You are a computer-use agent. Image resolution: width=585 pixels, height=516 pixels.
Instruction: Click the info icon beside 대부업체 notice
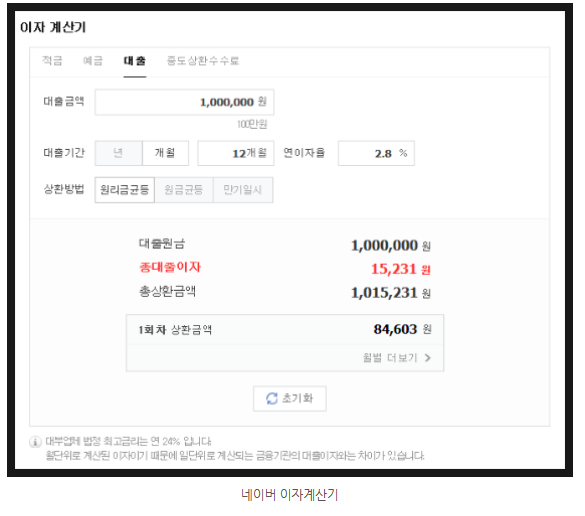(35, 442)
